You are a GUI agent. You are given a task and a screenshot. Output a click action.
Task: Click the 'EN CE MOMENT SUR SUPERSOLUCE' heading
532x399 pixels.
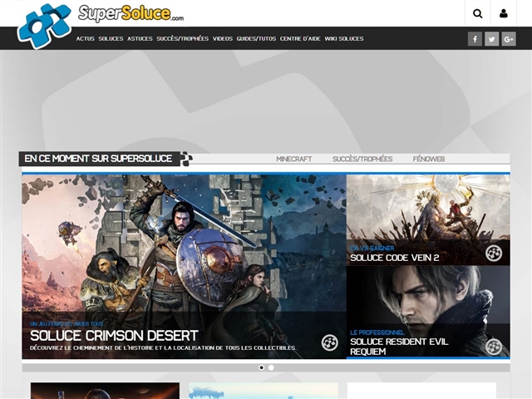pos(98,159)
